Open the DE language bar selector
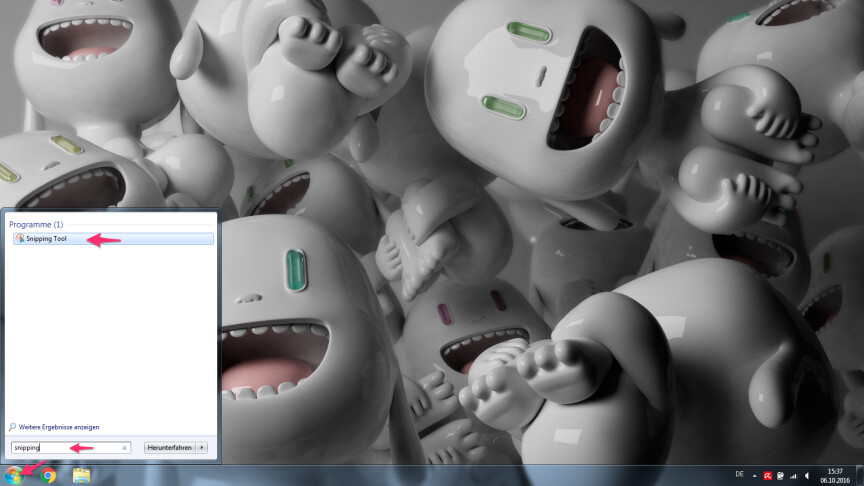 (739, 475)
